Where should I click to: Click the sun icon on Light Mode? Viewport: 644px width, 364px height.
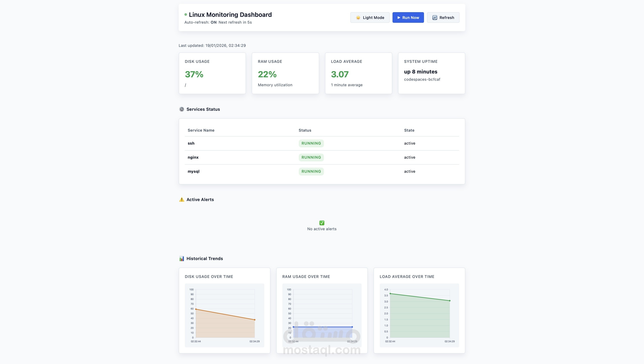point(358,17)
